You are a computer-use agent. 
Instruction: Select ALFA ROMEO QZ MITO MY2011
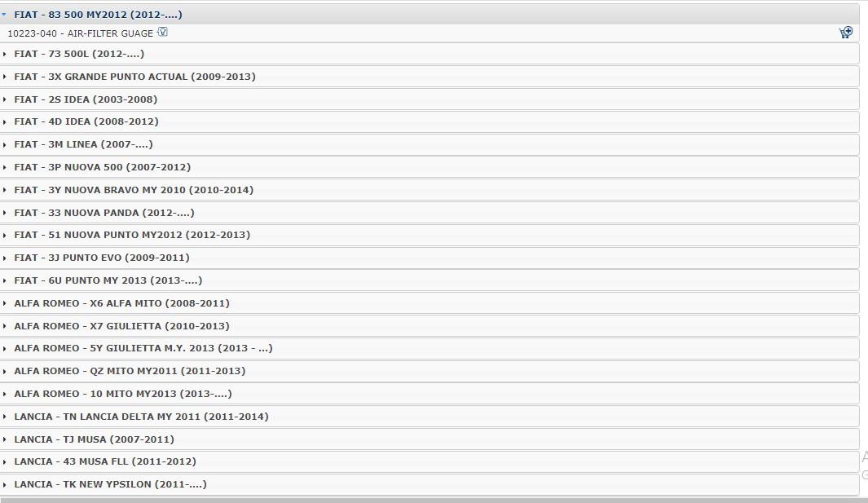[430, 371]
